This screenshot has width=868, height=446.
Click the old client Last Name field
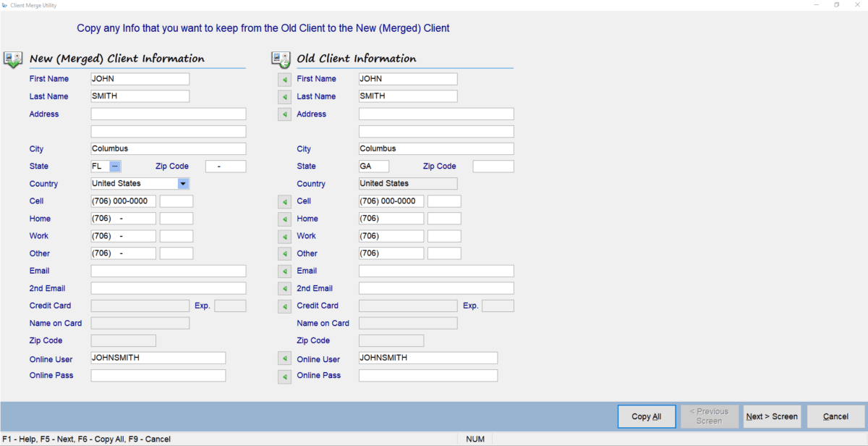click(x=408, y=96)
